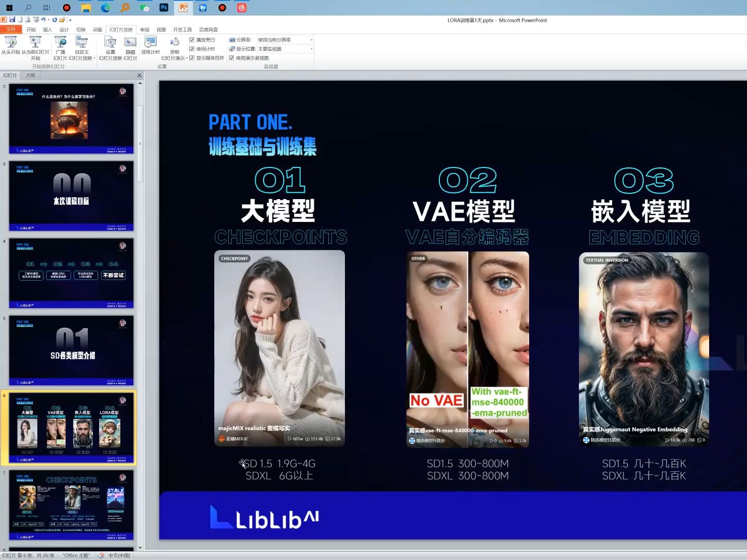Expand Customize Quick Access Toolbar arrow
The height and width of the screenshot is (560, 747).
point(70,20)
